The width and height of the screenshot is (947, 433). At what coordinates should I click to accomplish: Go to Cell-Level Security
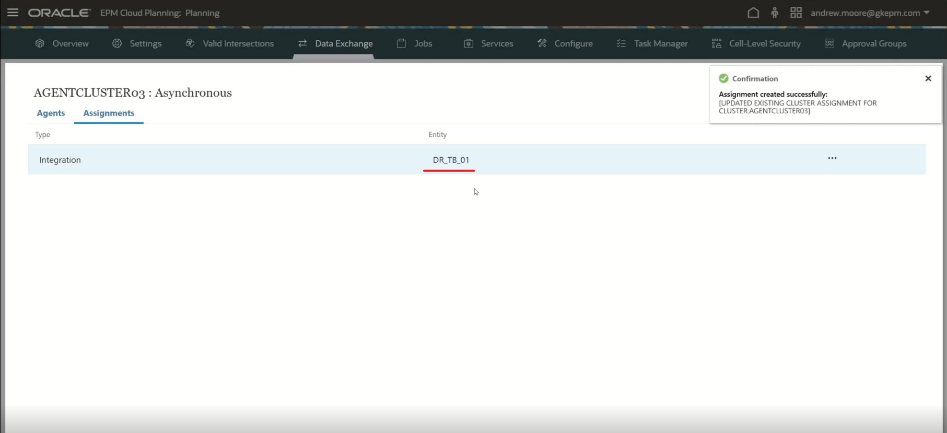[x=756, y=44]
